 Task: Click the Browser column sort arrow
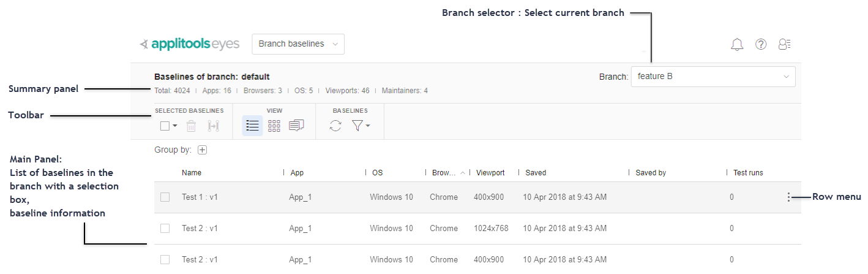point(463,173)
